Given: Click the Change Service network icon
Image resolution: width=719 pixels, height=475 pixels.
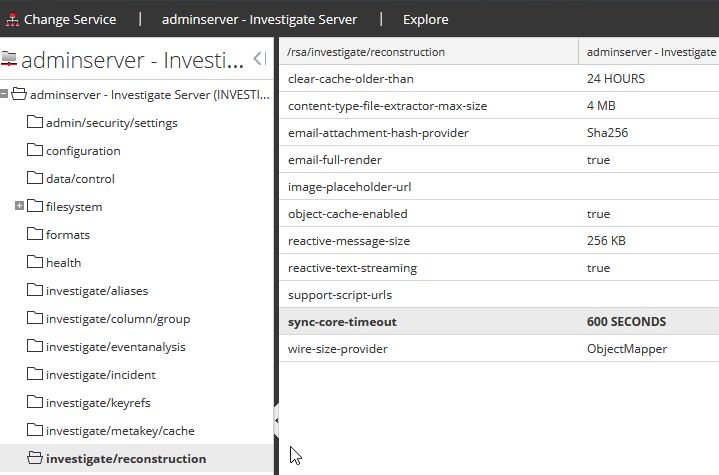Looking at the screenshot, I should [x=11, y=19].
